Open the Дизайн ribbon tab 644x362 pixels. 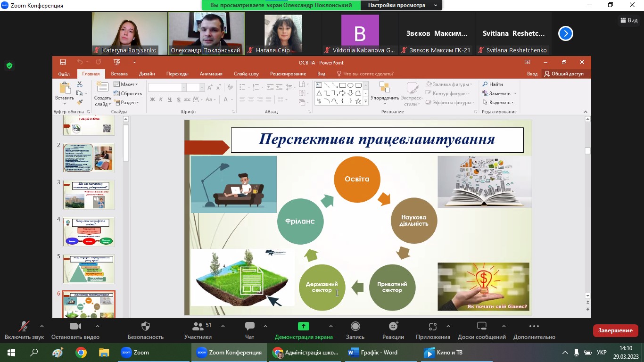[x=147, y=74]
